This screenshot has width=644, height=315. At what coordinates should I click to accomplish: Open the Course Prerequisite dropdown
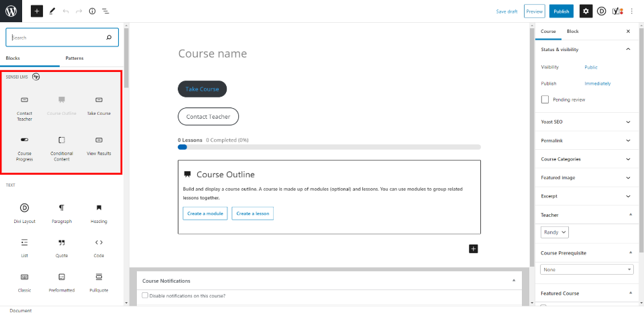tap(586, 269)
